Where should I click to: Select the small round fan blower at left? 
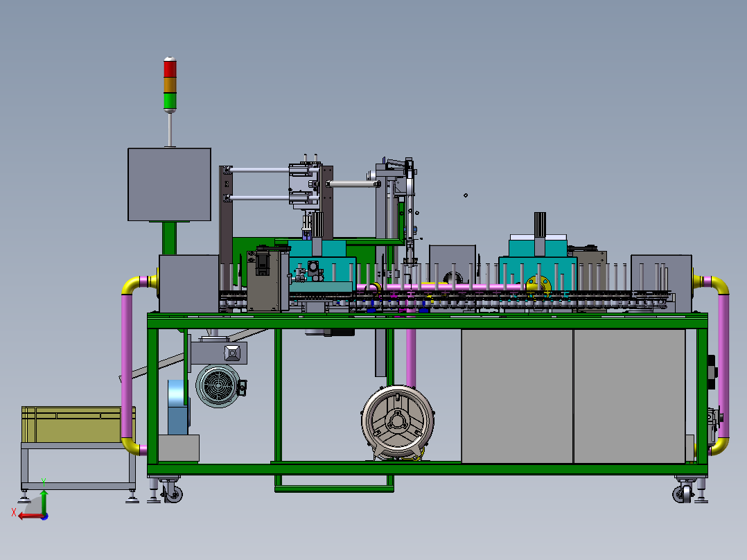219,386
